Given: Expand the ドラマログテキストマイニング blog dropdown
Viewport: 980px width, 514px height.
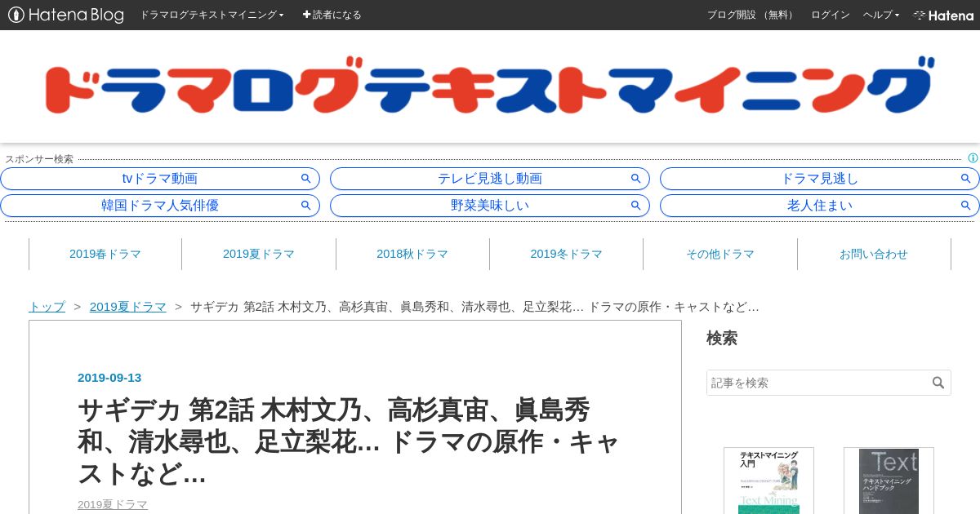Looking at the screenshot, I should point(212,15).
